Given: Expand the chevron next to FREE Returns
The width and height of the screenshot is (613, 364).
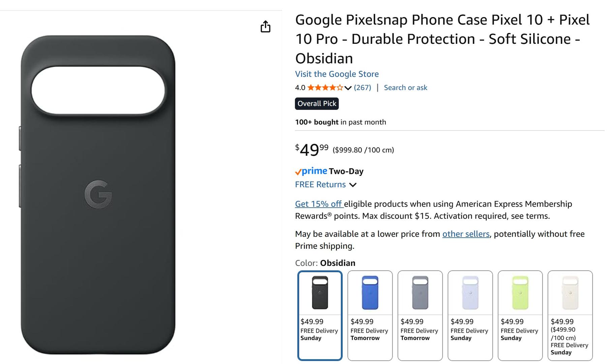Looking at the screenshot, I should pyautogui.click(x=353, y=185).
